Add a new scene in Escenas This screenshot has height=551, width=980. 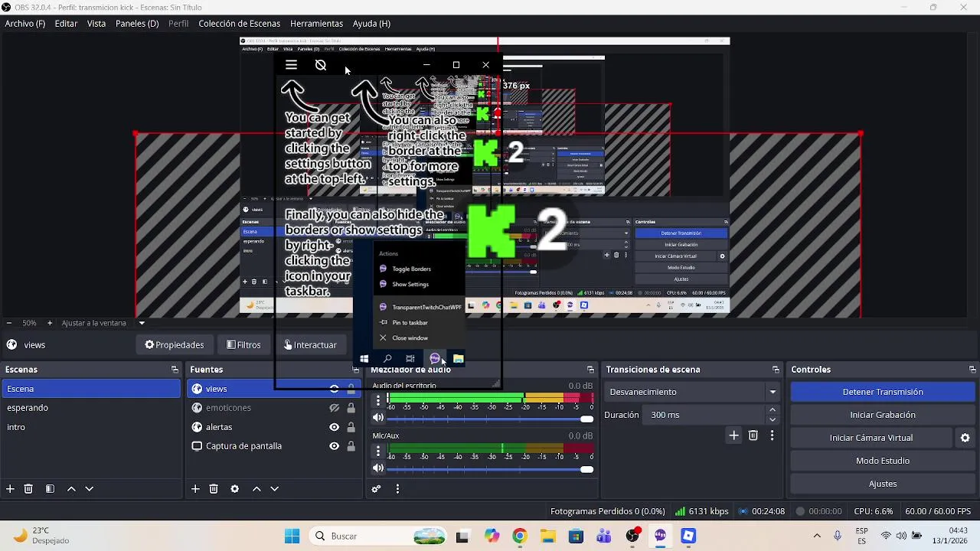10,489
